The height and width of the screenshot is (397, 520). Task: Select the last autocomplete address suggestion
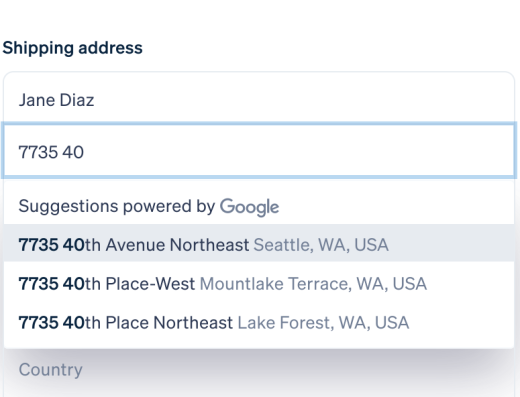259,323
